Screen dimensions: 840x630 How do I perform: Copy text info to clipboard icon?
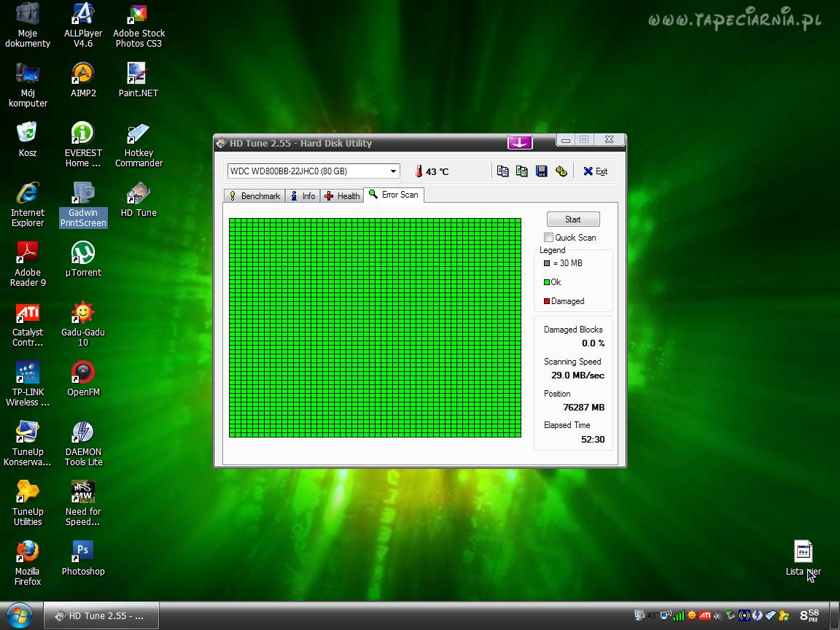pos(502,171)
